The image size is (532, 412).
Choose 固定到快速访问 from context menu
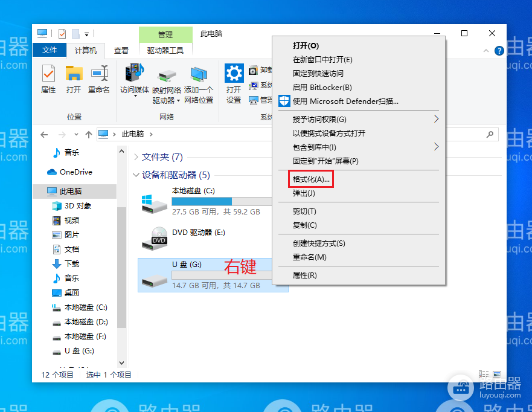point(359,74)
